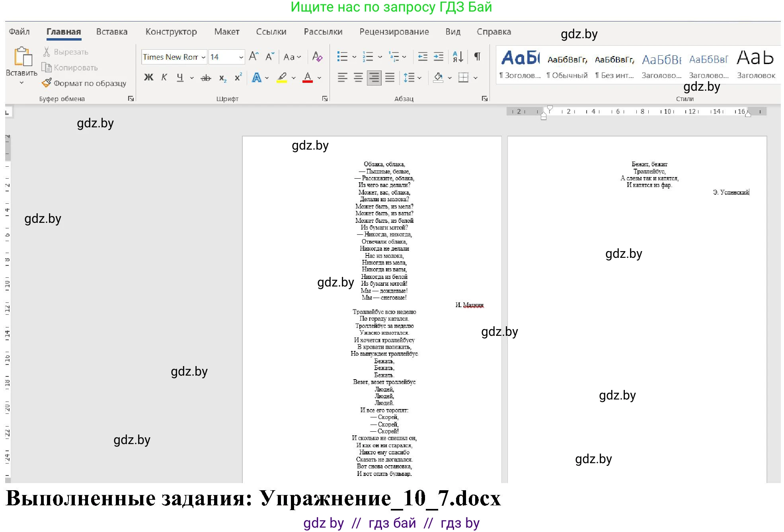The width and height of the screenshot is (784, 532).
Task: Select the italic К icon
Action: coord(164,77)
